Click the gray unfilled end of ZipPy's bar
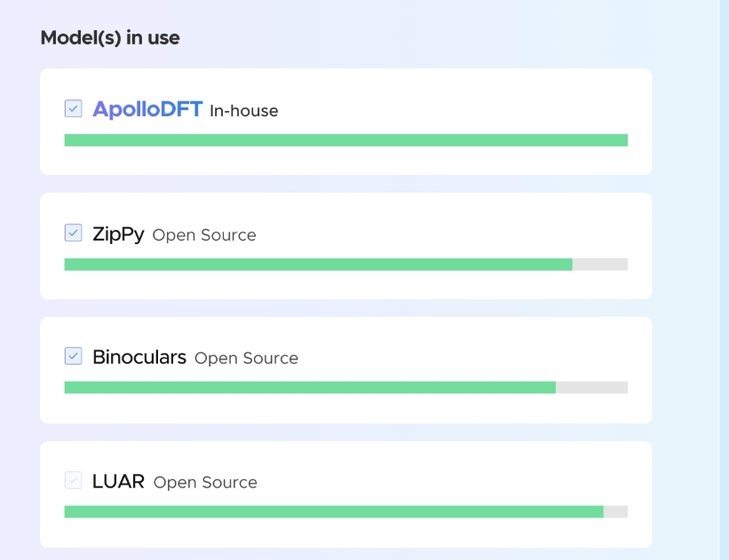This screenshot has width=729, height=560. tap(600, 264)
